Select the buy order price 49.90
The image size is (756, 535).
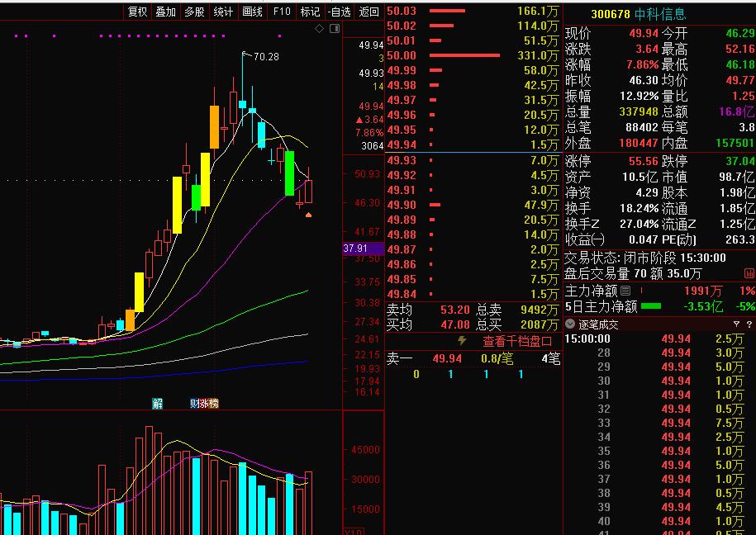(402, 205)
